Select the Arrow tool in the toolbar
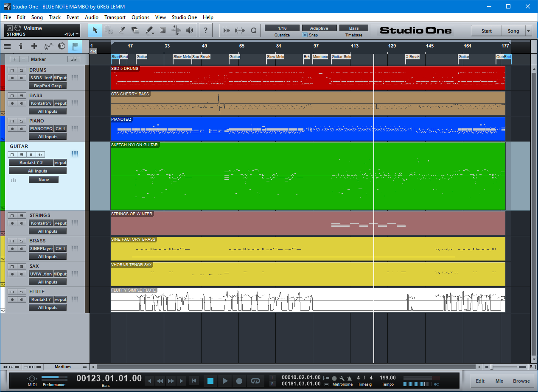The width and height of the screenshot is (538, 392). (x=95, y=30)
